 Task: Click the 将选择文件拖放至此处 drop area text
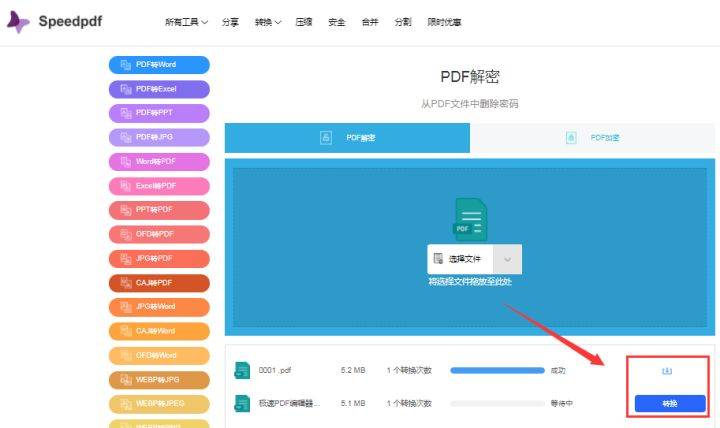coord(470,282)
